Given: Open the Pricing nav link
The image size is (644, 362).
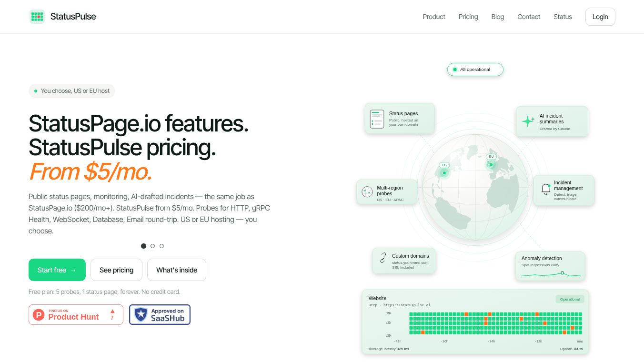Looking at the screenshot, I should (x=468, y=17).
